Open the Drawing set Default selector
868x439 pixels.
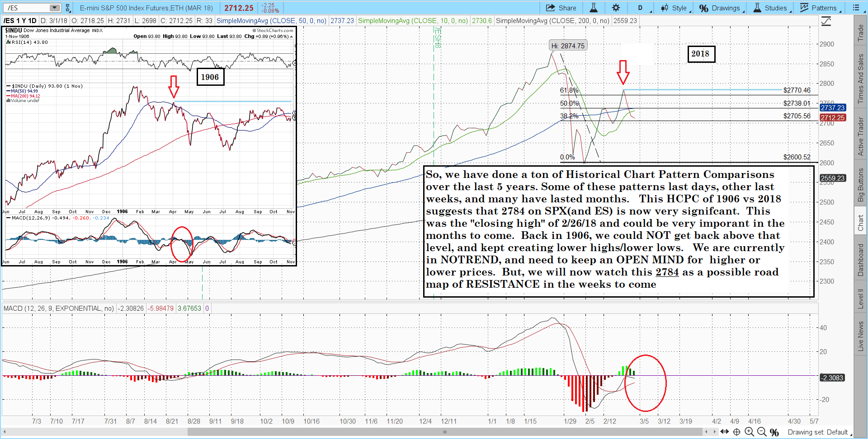coord(818,432)
